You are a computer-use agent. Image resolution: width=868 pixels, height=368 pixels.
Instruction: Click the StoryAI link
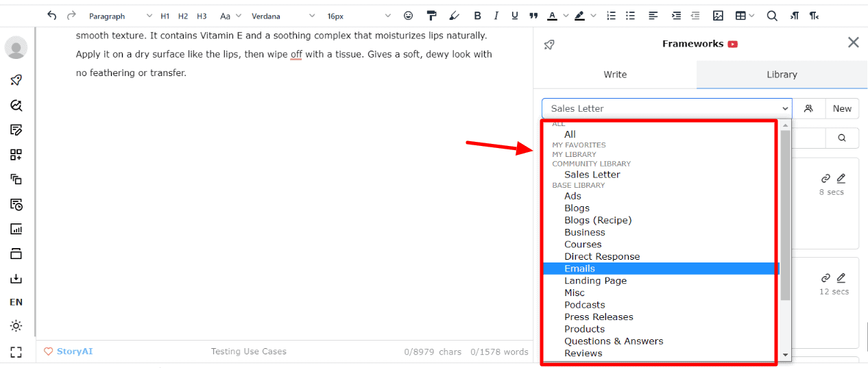[74, 352]
